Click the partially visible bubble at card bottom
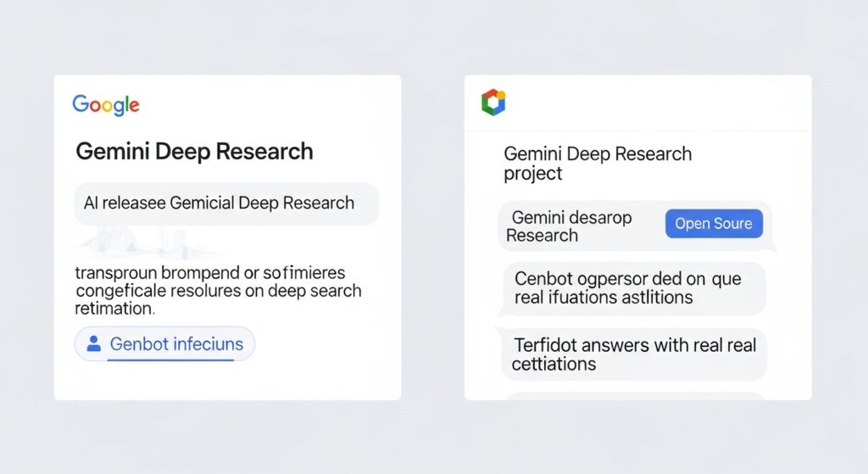 click(x=636, y=396)
